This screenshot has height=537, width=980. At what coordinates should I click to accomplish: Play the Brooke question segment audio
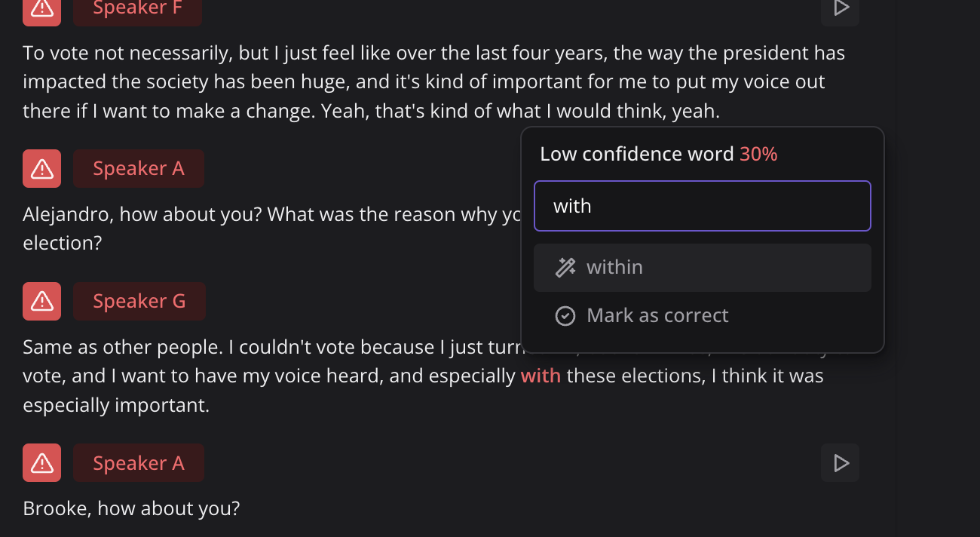pyautogui.click(x=841, y=462)
